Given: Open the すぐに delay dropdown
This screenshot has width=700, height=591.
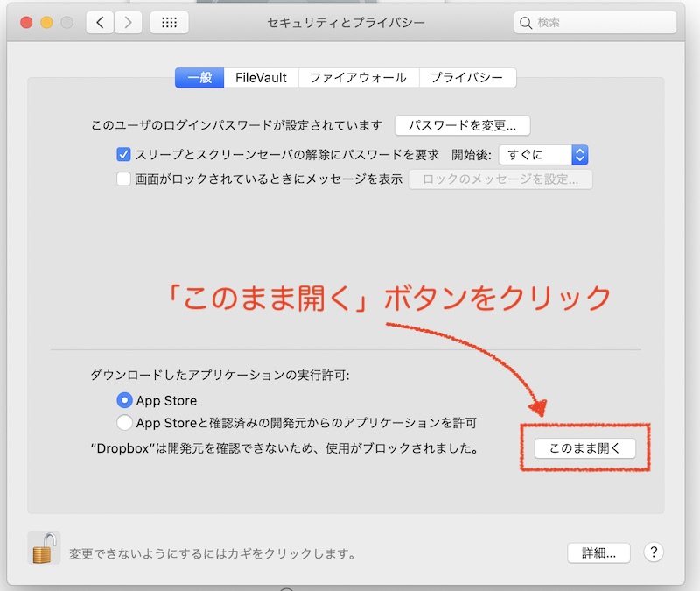Looking at the screenshot, I should pos(542,155).
